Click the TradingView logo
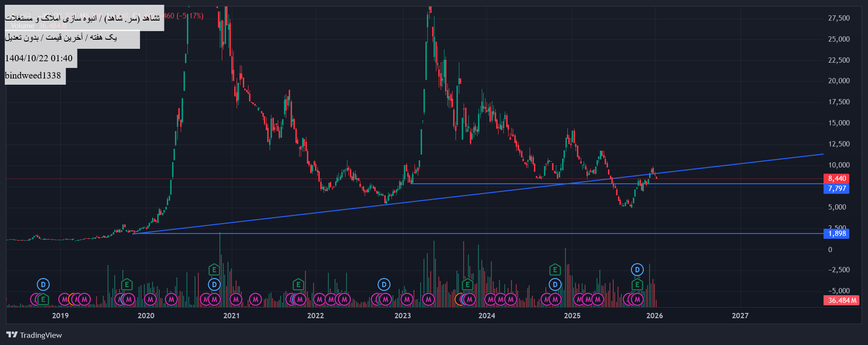Screen dimensions: 868x345 point(34,335)
